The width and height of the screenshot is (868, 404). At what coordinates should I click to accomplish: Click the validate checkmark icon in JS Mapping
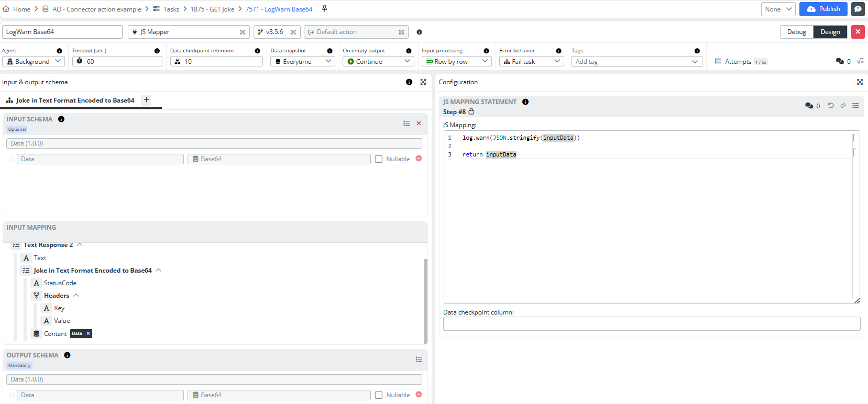click(843, 106)
